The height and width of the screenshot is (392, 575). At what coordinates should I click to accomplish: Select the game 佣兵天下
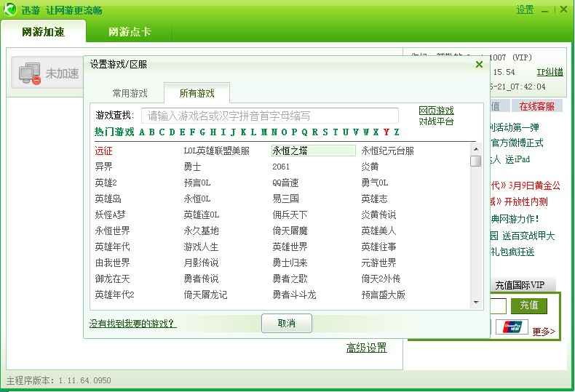(x=290, y=215)
